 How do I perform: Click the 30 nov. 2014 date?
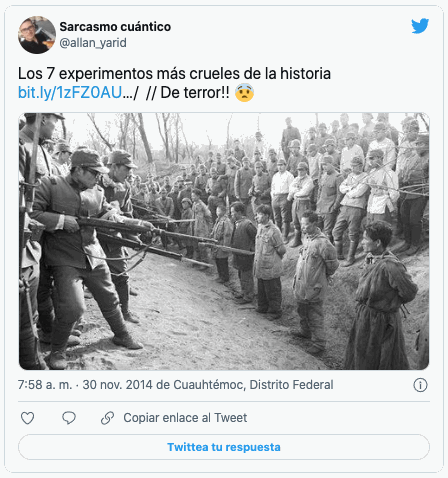click(118, 385)
